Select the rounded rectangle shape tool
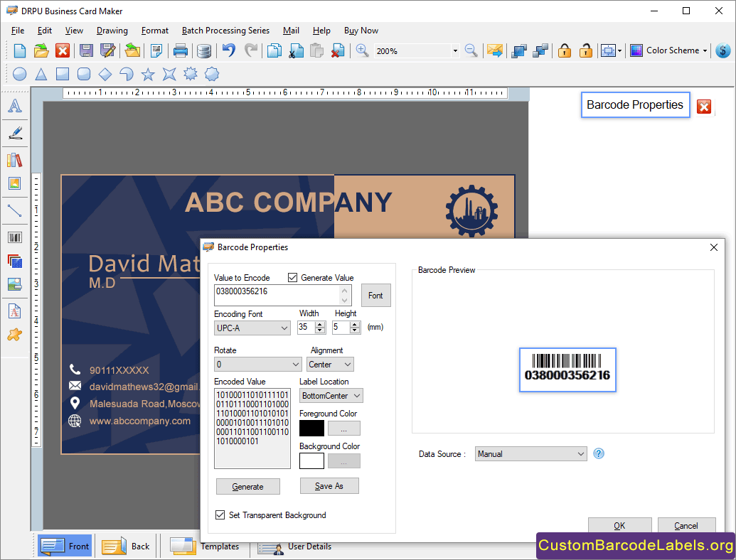This screenshot has height=560, width=736. [84, 74]
